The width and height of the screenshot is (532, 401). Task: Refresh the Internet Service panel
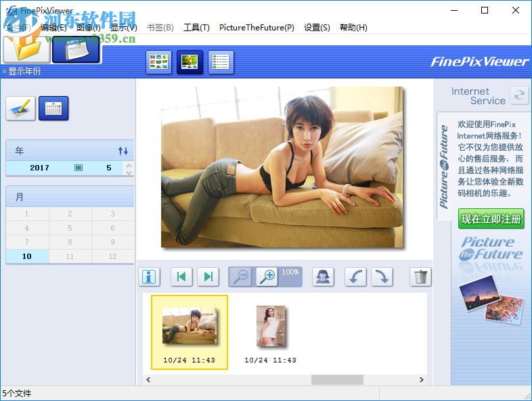click(x=519, y=95)
